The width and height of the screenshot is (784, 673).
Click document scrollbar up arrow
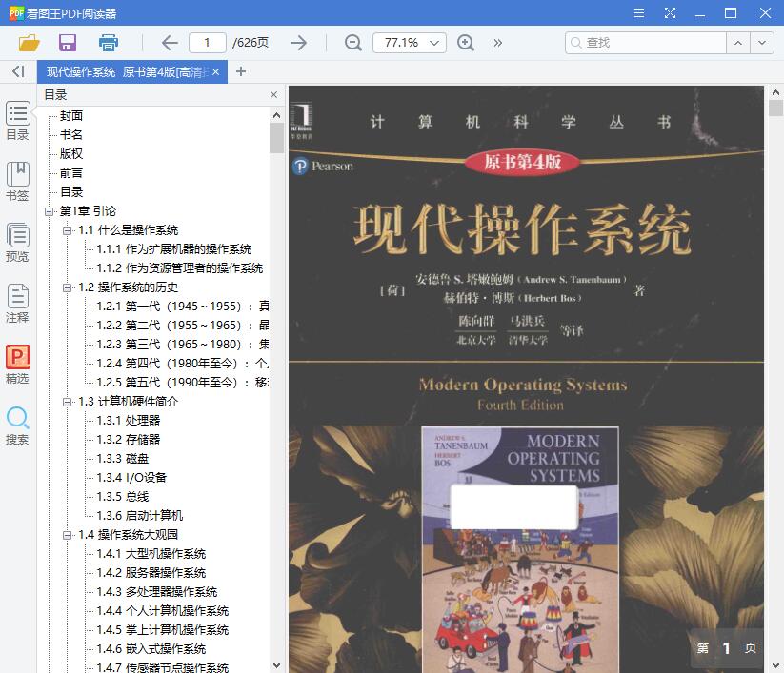click(x=776, y=92)
